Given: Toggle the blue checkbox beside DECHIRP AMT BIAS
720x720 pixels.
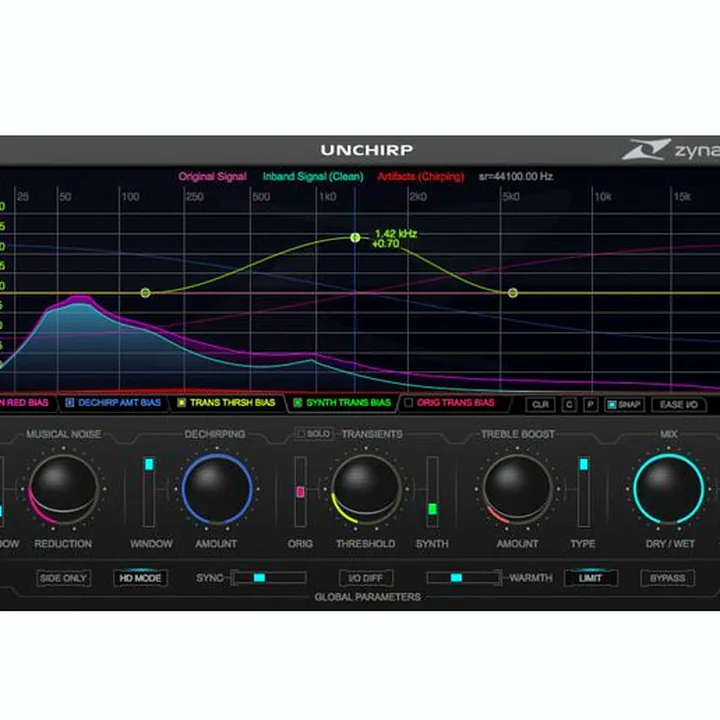Looking at the screenshot, I should pyautogui.click(x=70, y=403).
